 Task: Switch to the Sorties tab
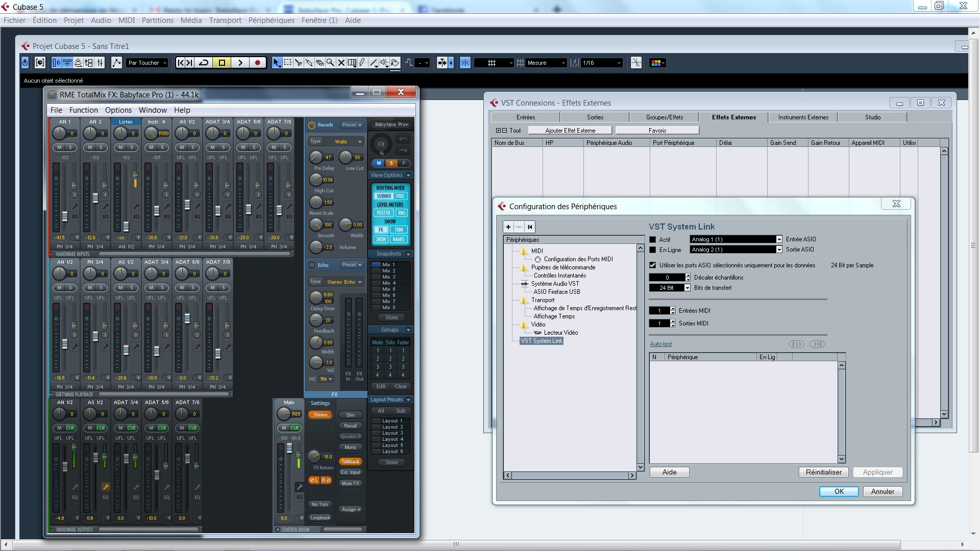pyautogui.click(x=595, y=117)
